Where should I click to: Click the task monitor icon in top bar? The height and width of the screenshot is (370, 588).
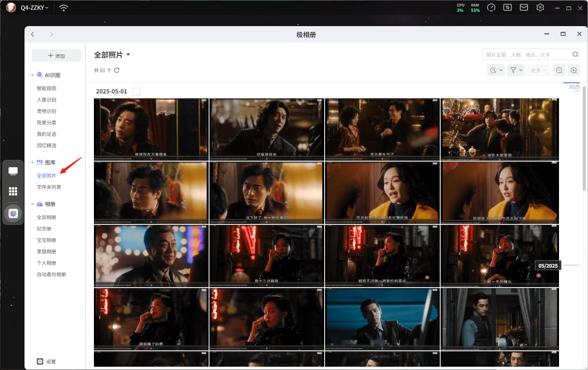point(508,7)
